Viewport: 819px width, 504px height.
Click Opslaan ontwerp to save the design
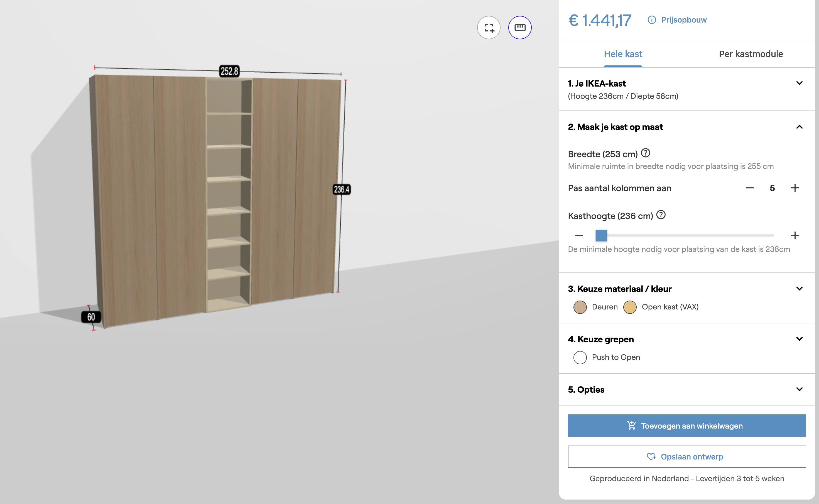click(x=687, y=457)
